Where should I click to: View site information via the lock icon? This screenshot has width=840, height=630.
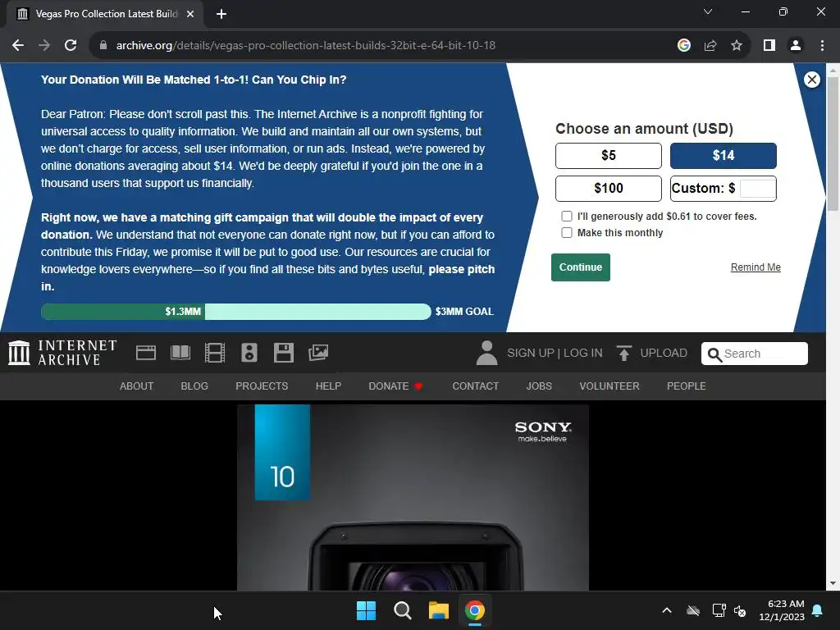(103, 46)
